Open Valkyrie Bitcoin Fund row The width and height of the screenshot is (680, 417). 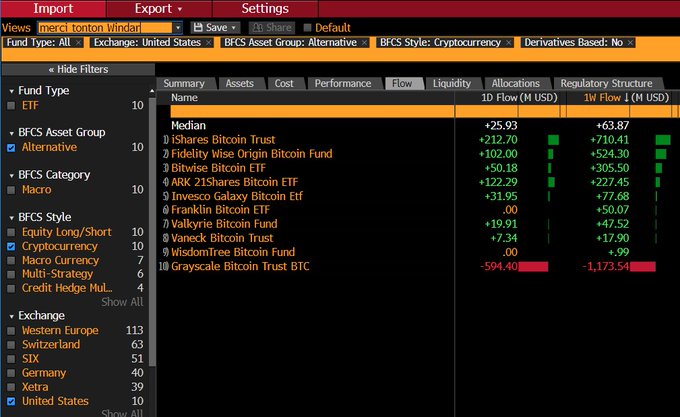click(224, 224)
